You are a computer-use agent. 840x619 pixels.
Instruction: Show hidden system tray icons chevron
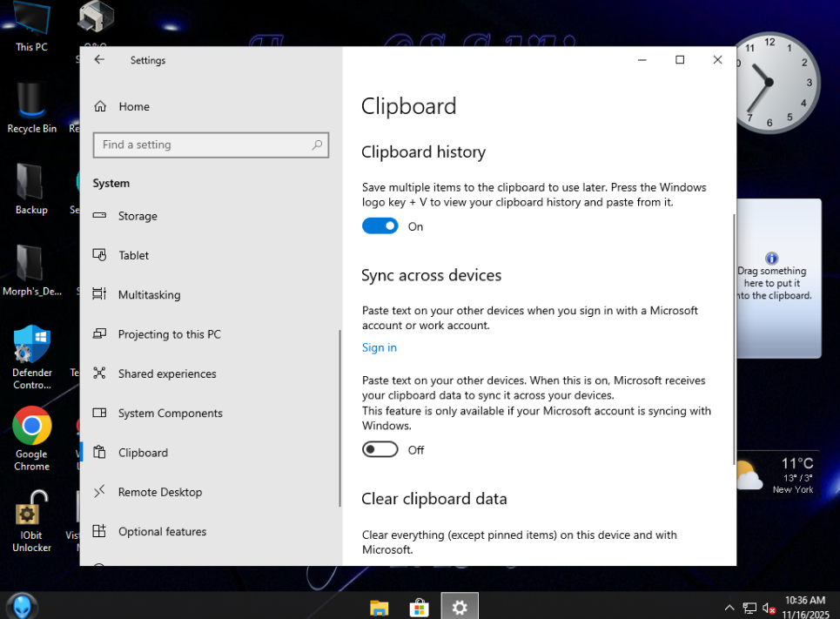pos(729,608)
